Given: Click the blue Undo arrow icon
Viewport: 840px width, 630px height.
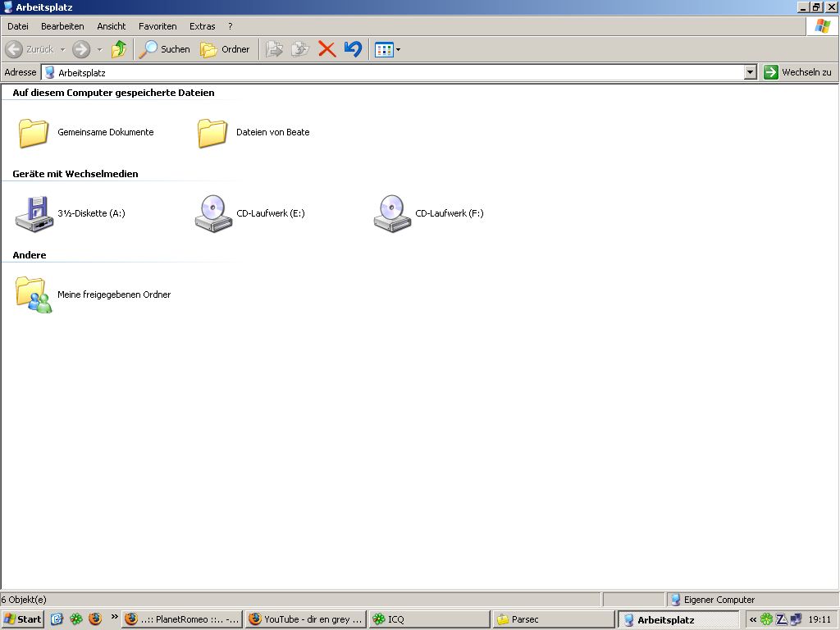Looking at the screenshot, I should point(353,49).
